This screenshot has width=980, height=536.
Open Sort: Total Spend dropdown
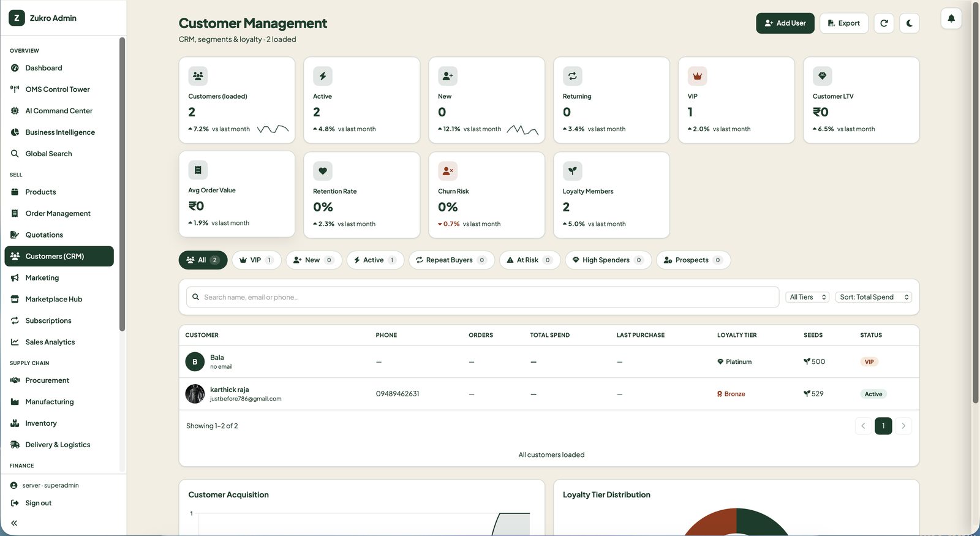(873, 297)
